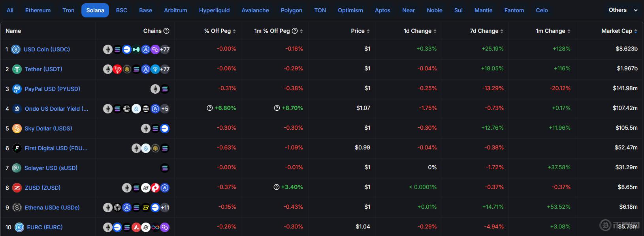Switch to the Avalanche tab
644x236 pixels.
tap(255, 10)
